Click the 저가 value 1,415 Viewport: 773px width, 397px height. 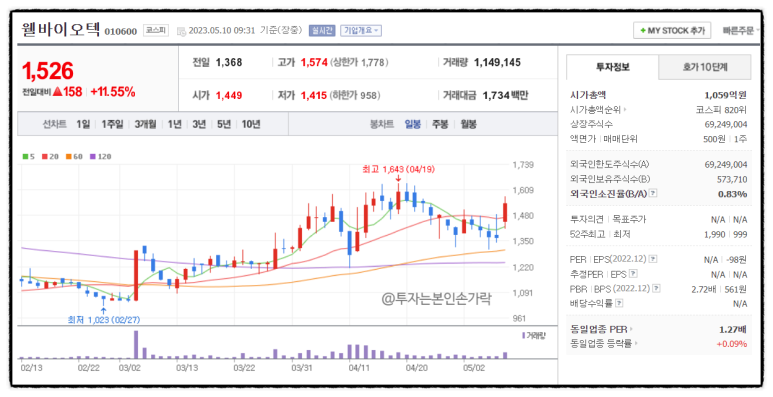[x=314, y=95]
